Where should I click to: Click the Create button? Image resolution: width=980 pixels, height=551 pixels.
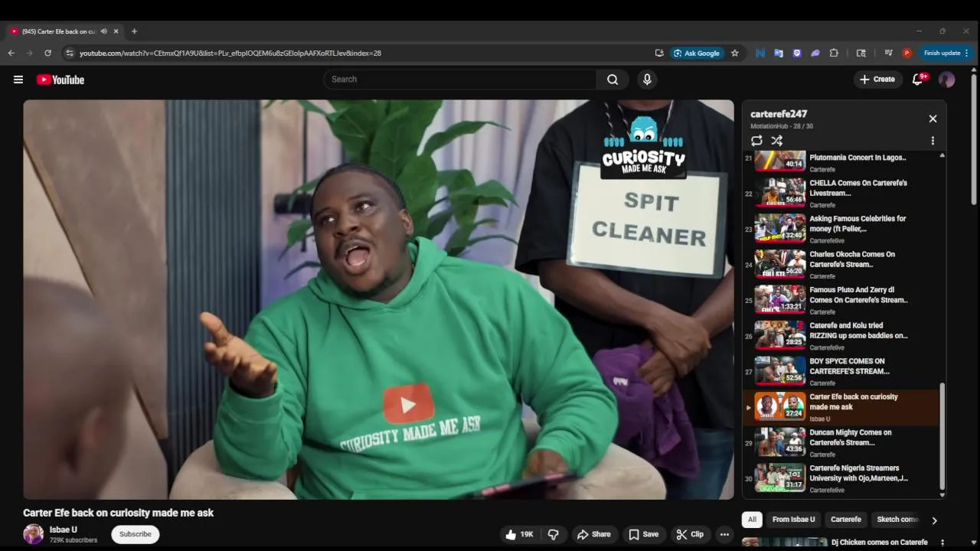click(877, 80)
